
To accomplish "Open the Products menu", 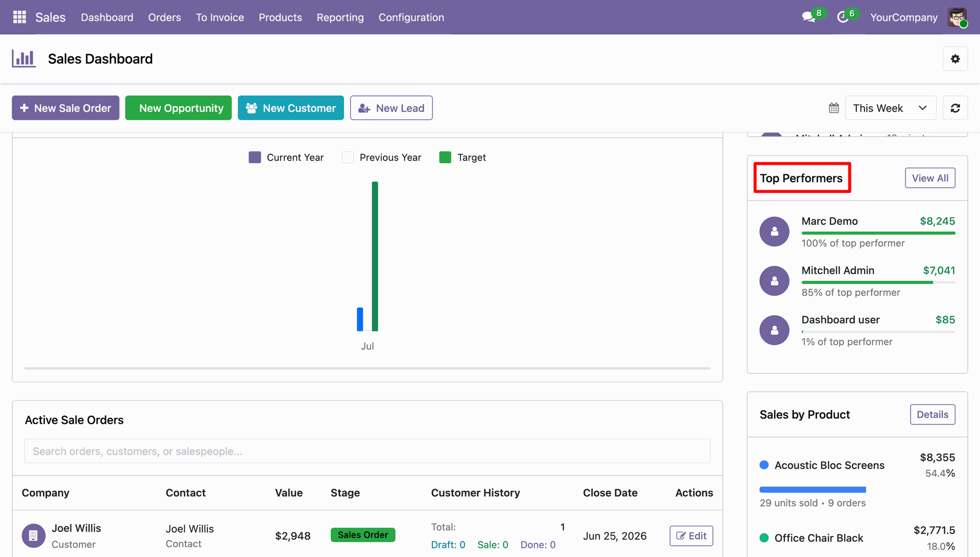I will pos(280,17).
